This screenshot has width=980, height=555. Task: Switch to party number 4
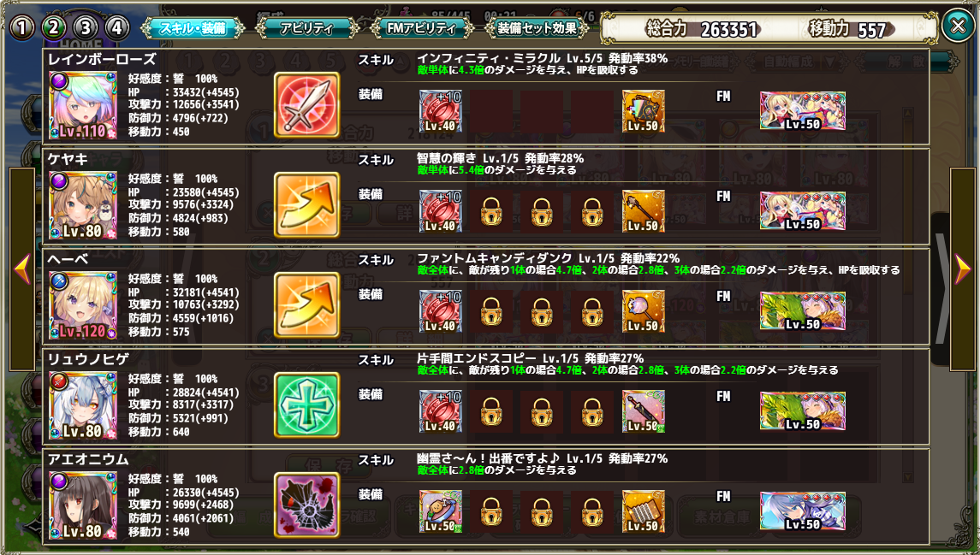(117, 27)
